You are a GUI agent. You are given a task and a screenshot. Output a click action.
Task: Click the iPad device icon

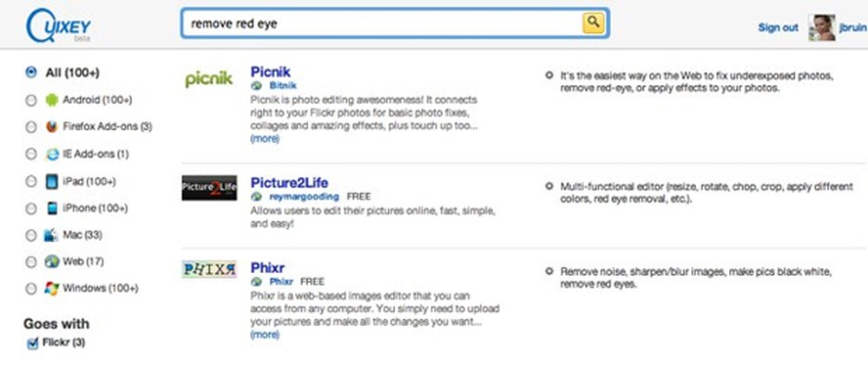coord(52,181)
